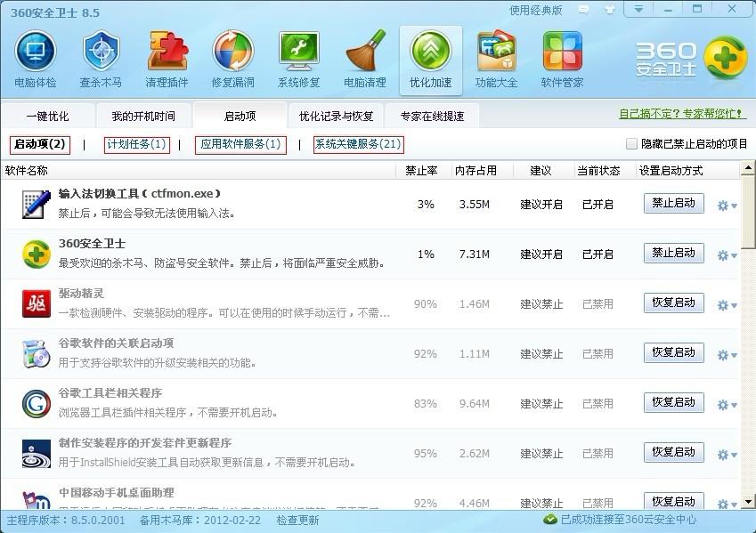Switch to 专家在线提速 tab
This screenshot has height=533, width=756.
[x=432, y=116]
